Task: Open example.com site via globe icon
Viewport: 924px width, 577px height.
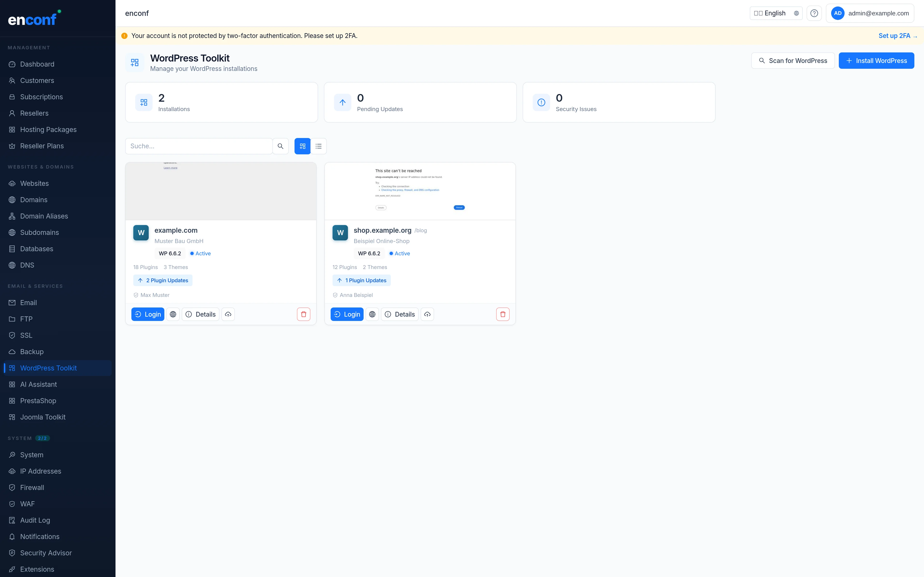Action: click(x=173, y=314)
